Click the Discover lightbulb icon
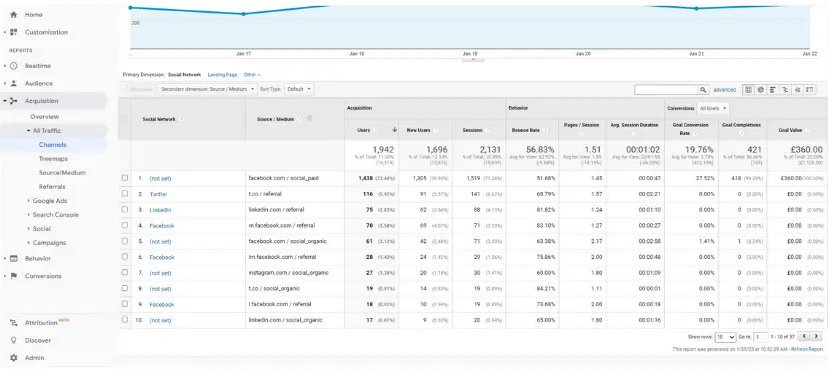This screenshot has width=828, height=382. (x=14, y=340)
